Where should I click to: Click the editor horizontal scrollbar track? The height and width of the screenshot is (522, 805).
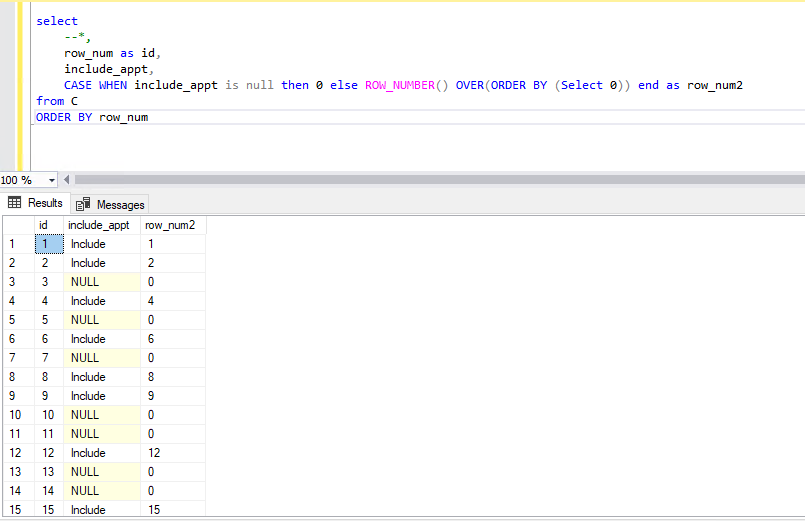pos(439,180)
